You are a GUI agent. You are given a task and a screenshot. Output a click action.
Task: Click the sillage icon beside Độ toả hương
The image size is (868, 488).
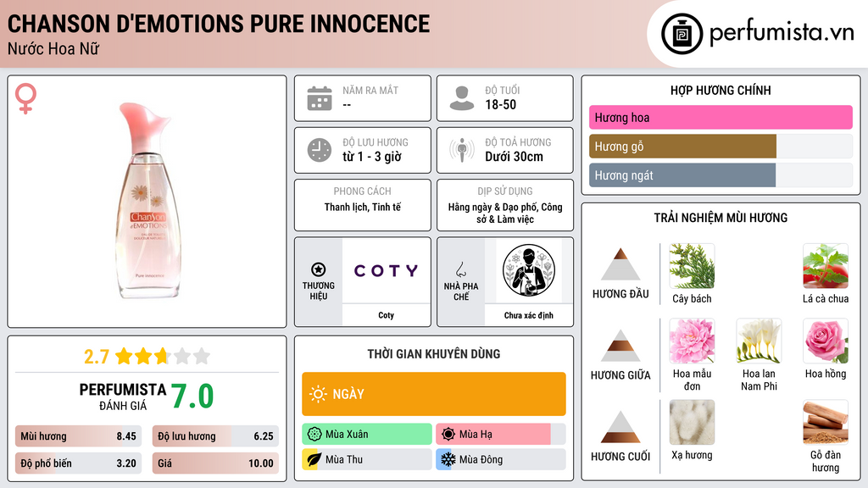[462, 150]
